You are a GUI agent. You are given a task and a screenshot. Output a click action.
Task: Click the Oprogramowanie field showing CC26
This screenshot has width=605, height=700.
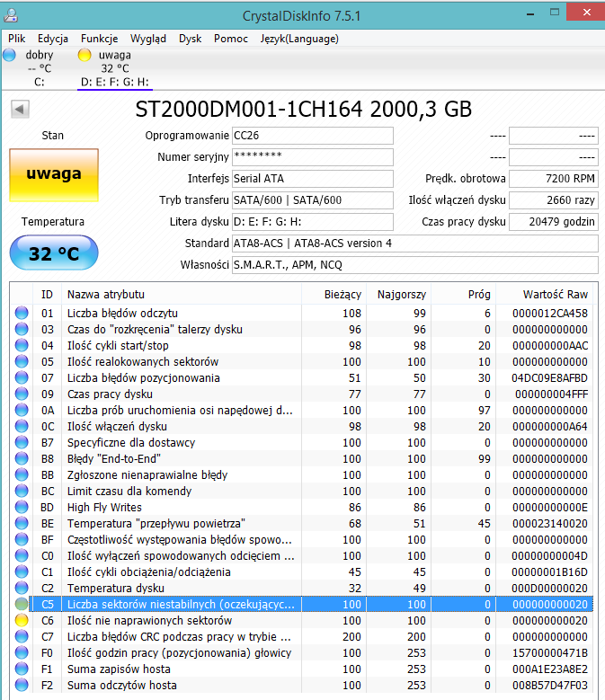(x=313, y=136)
